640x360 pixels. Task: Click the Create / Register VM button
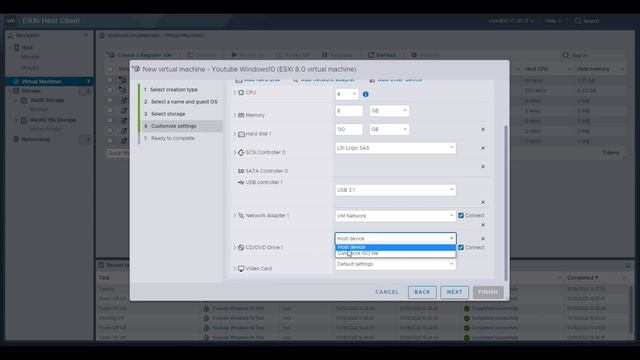(140, 55)
